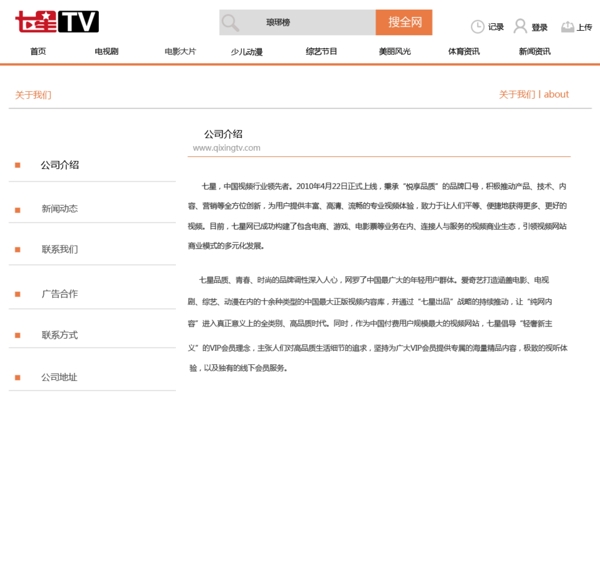Viewport: 600px width, 571px height.
Task: Click the user icon beside 登录
Action: click(520, 27)
